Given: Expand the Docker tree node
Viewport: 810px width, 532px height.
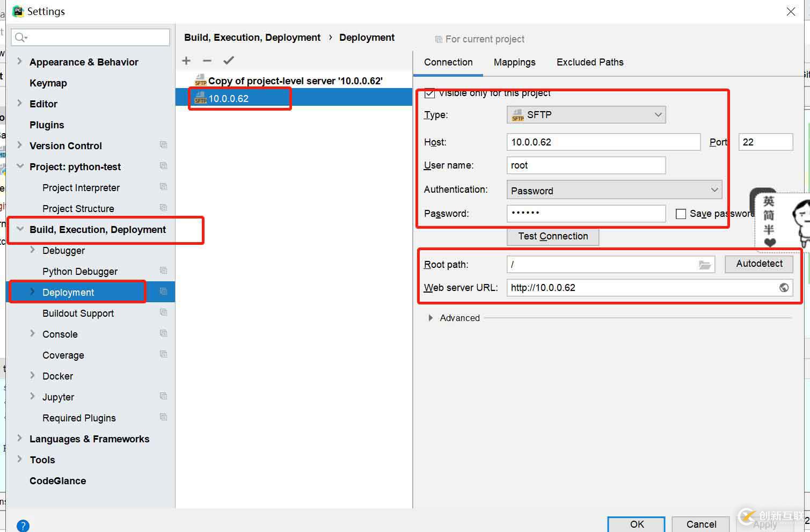Looking at the screenshot, I should (x=33, y=375).
